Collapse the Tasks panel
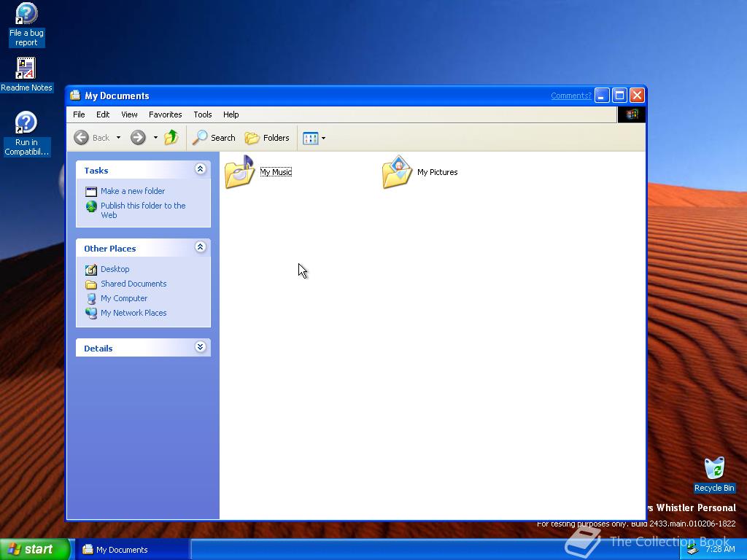 tap(200, 169)
